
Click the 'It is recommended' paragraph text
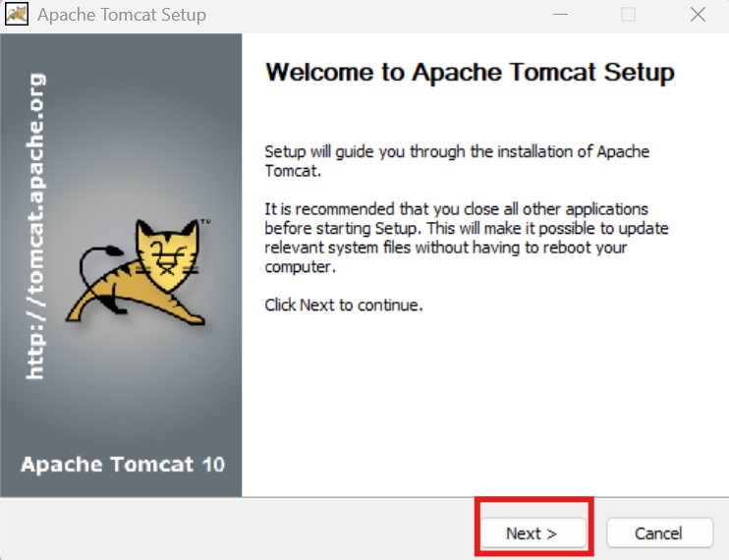pyautogui.click(x=467, y=238)
